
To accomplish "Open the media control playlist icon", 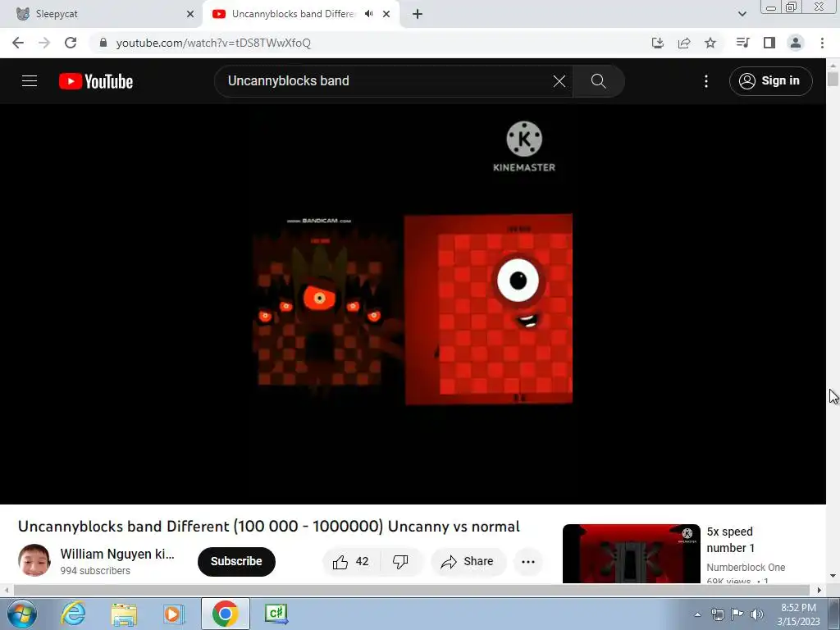I will [x=742, y=43].
